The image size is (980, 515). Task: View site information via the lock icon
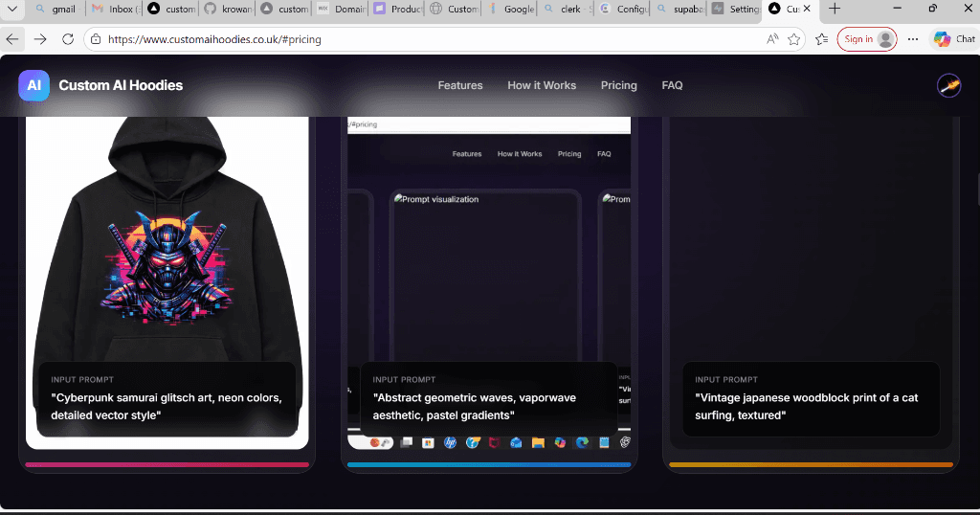click(95, 39)
